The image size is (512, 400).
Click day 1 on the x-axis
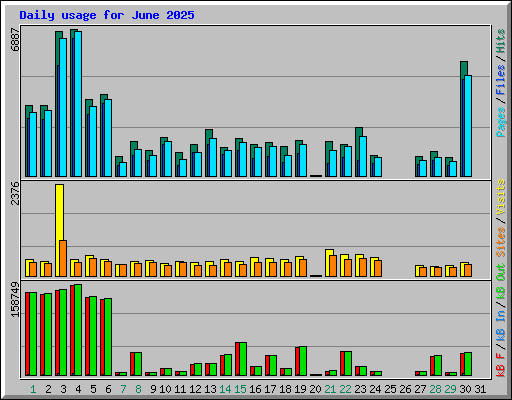point(33,389)
